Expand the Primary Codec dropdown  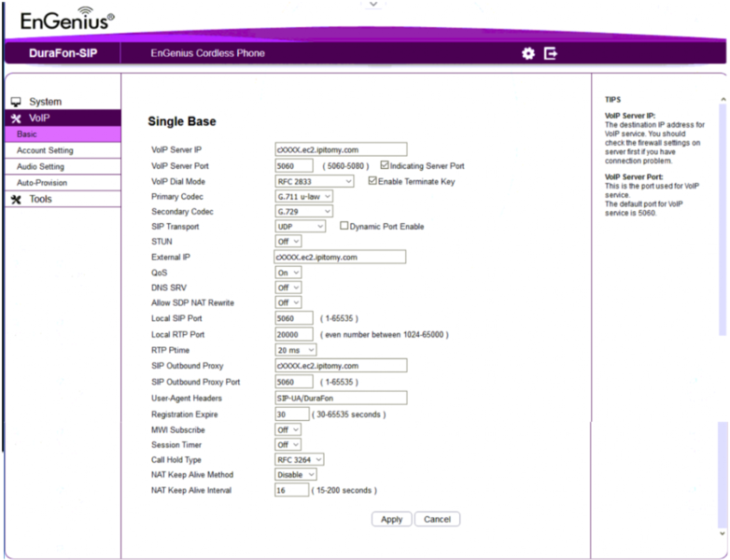[x=304, y=197]
